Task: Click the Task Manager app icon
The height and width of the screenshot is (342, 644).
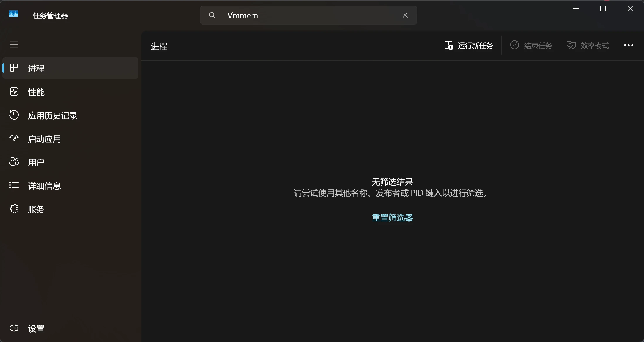Action: [x=13, y=14]
